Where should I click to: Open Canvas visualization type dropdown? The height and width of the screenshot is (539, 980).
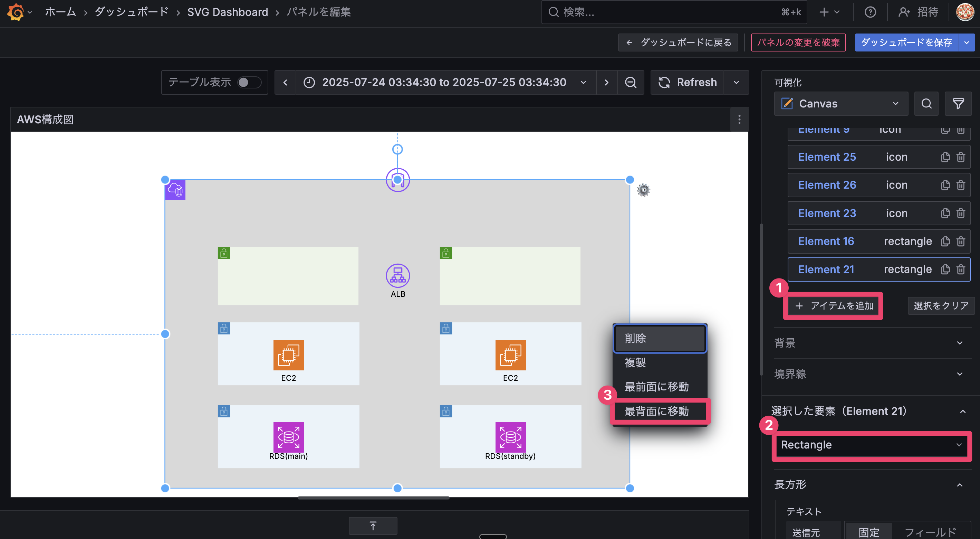point(841,104)
